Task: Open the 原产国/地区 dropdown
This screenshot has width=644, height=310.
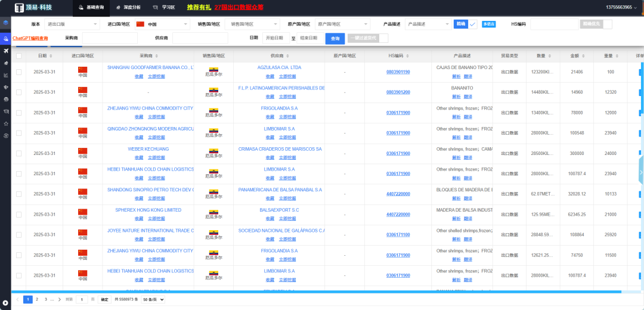Action: [x=342, y=24]
